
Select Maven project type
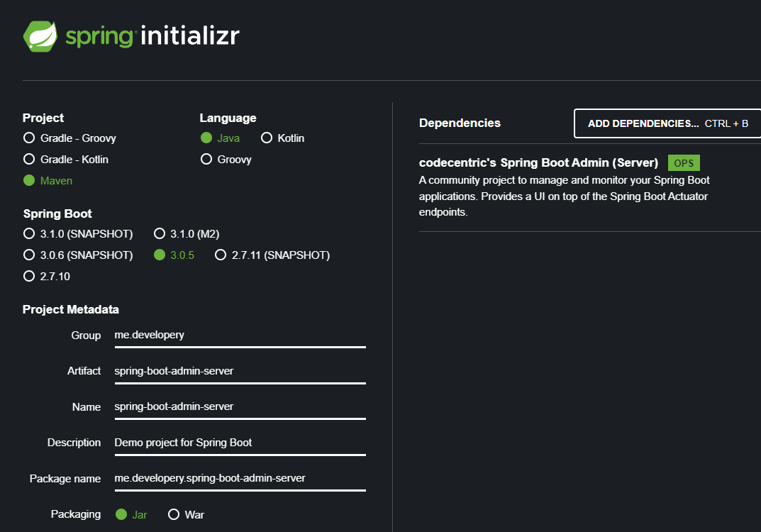(x=48, y=181)
